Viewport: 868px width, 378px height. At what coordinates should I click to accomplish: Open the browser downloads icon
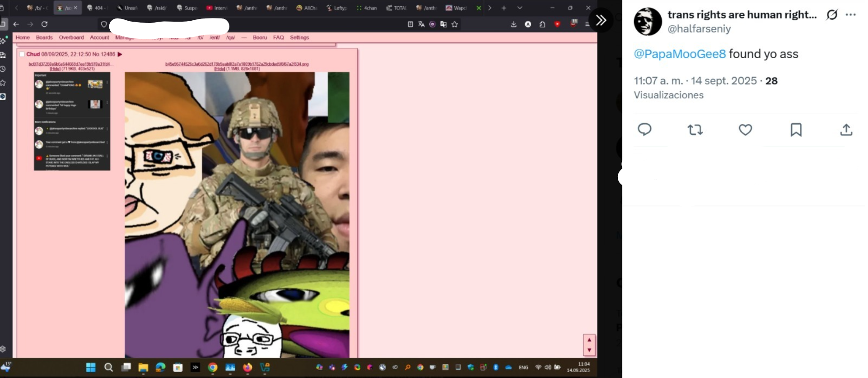(513, 24)
